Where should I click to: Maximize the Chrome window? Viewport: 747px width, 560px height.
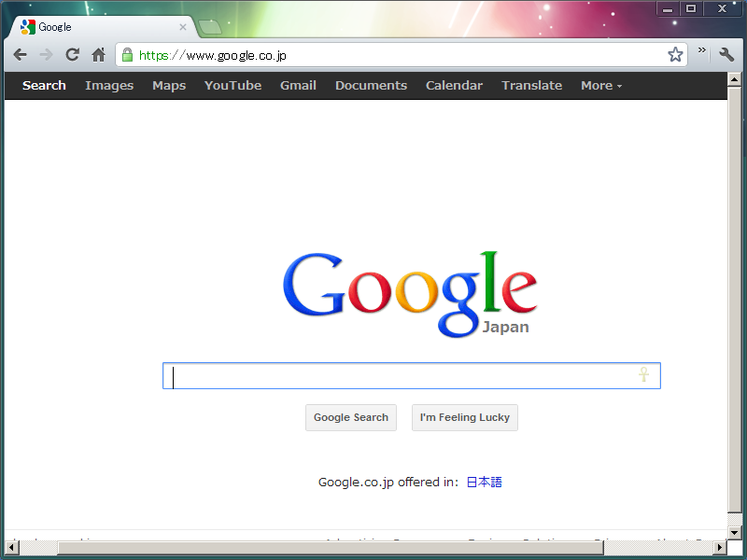pyautogui.click(x=691, y=8)
